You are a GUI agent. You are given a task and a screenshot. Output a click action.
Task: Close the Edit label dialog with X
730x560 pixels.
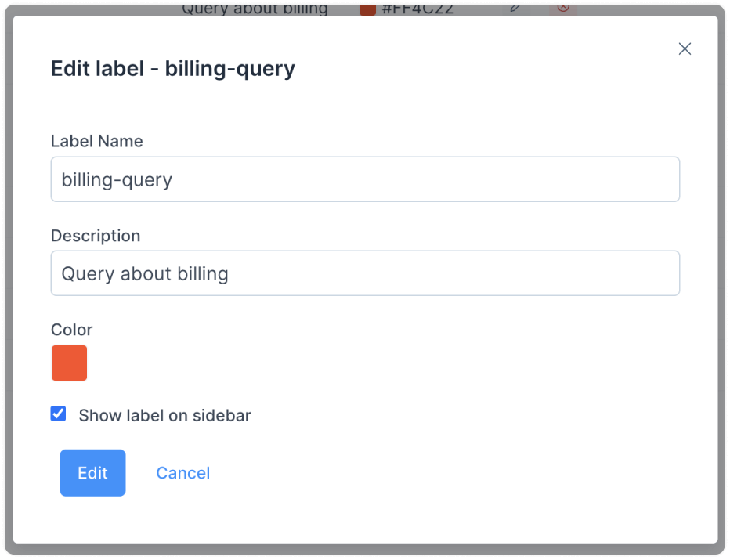point(685,49)
